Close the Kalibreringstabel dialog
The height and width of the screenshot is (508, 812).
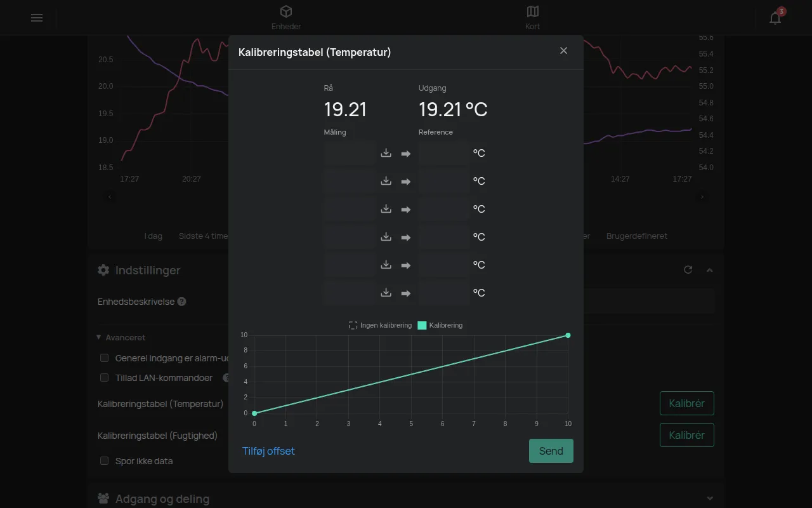pos(563,51)
